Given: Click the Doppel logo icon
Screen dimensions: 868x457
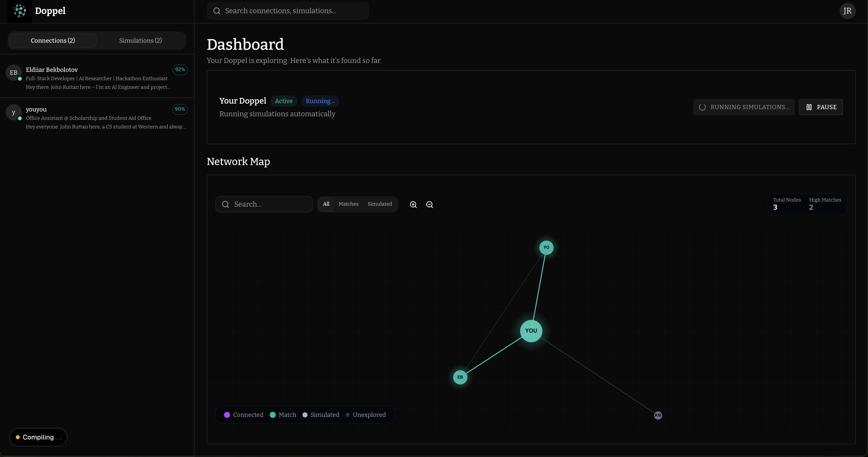Looking at the screenshot, I should tap(20, 11).
